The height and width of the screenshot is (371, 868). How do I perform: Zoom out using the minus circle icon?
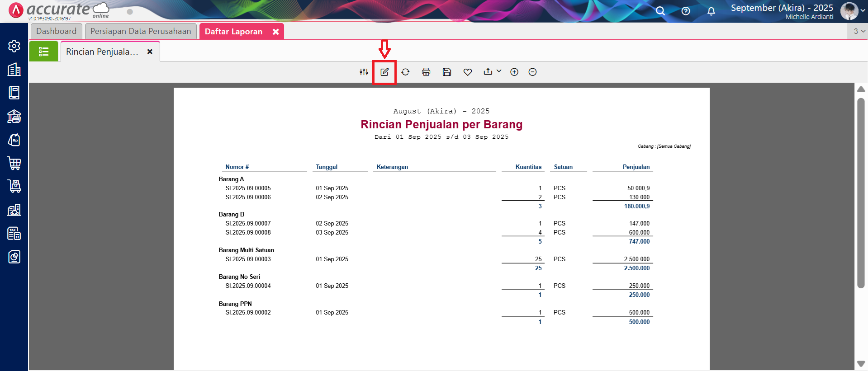coord(532,72)
